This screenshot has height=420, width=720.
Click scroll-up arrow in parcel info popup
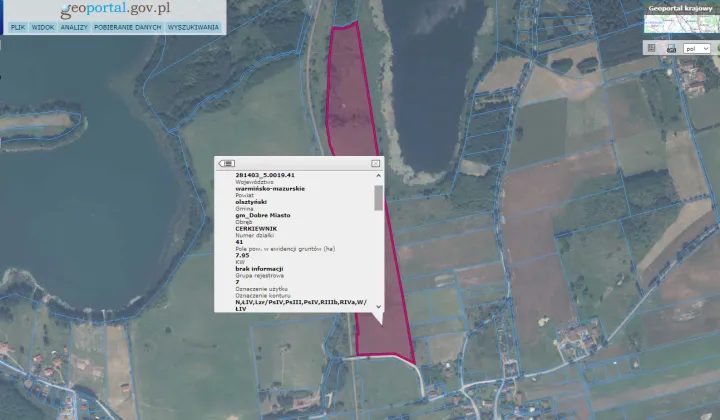coord(378,176)
